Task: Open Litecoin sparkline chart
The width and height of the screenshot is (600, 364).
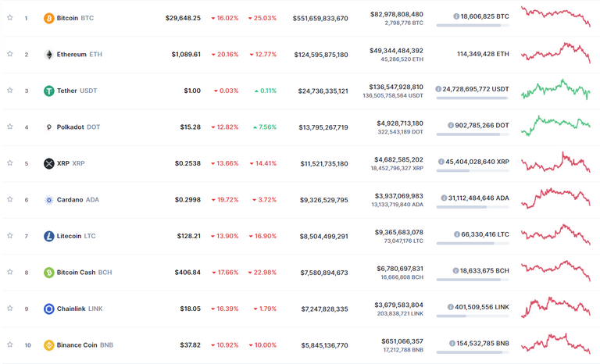Action: pos(555,234)
